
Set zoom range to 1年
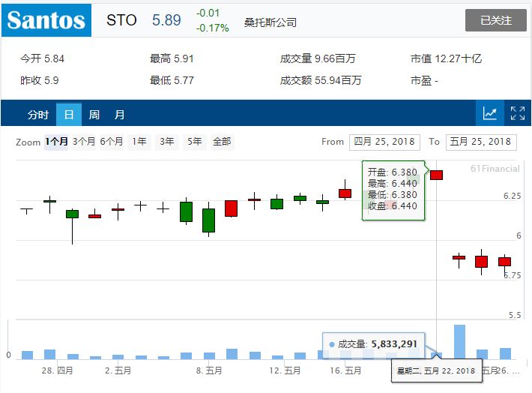139,142
